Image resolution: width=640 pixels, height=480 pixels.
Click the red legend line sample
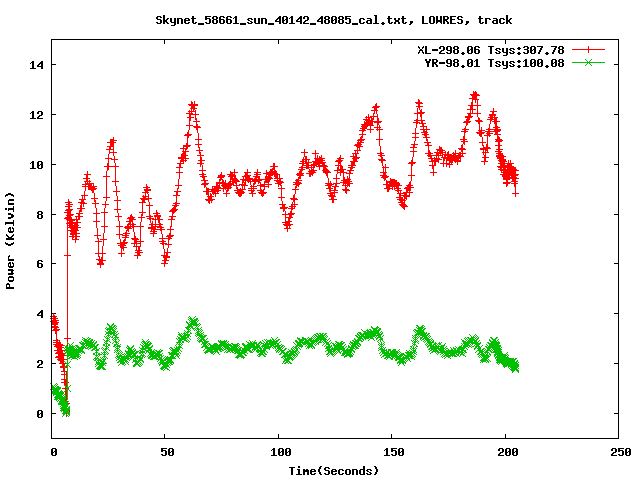tap(588, 50)
